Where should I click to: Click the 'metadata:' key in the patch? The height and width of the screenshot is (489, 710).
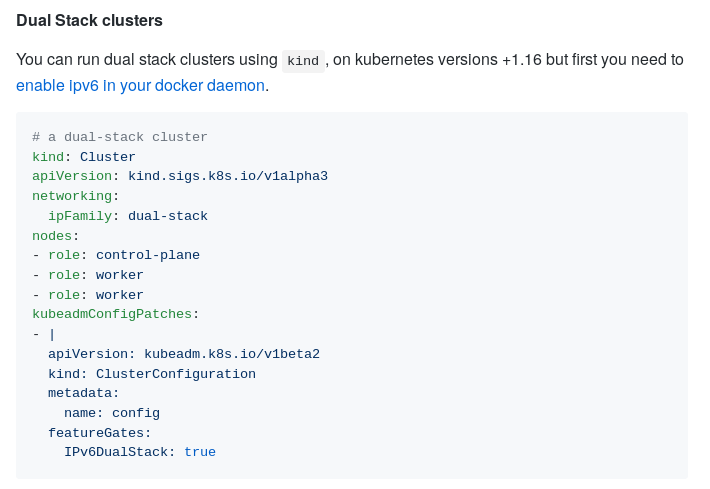click(83, 393)
